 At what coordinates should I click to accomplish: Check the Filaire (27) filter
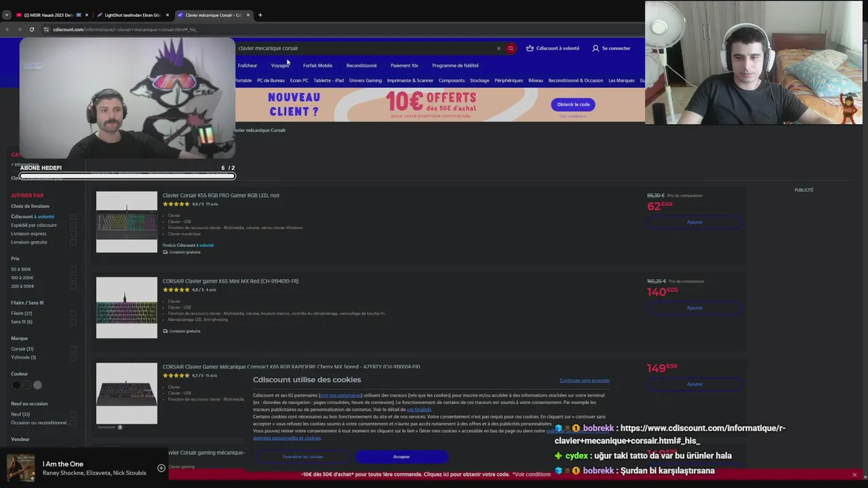click(73, 313)
